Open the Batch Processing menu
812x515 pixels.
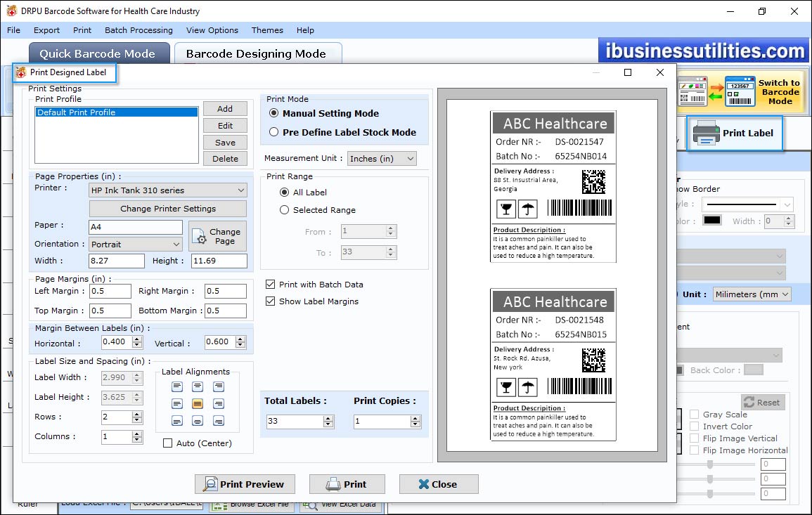(138, 30)
